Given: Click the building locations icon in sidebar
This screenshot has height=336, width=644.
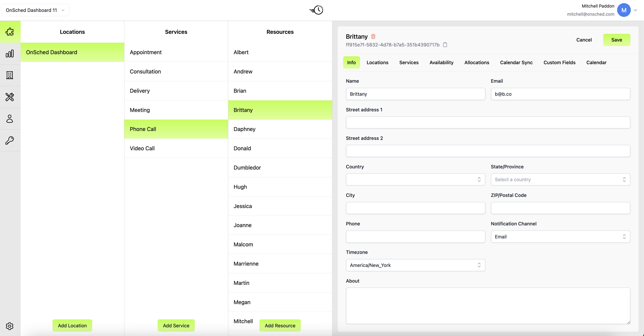Looking at the screenshot, I should (x=10, y=75).
